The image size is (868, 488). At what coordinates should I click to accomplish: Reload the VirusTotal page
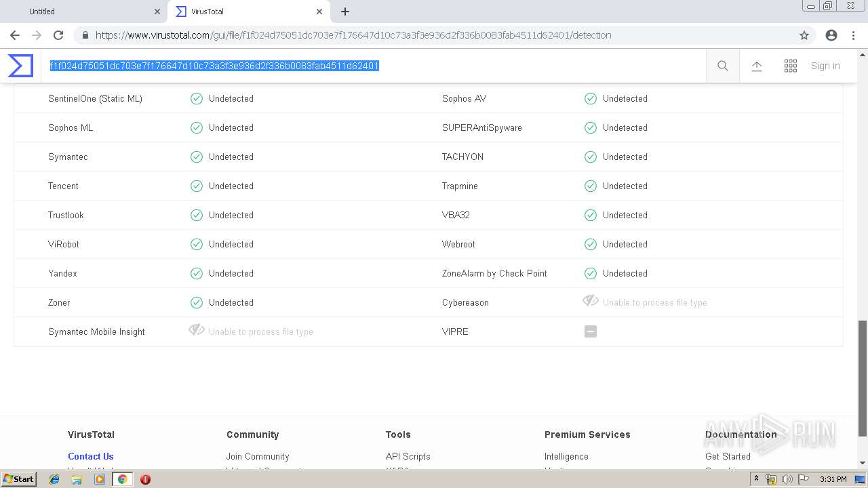tap(58, 35)
